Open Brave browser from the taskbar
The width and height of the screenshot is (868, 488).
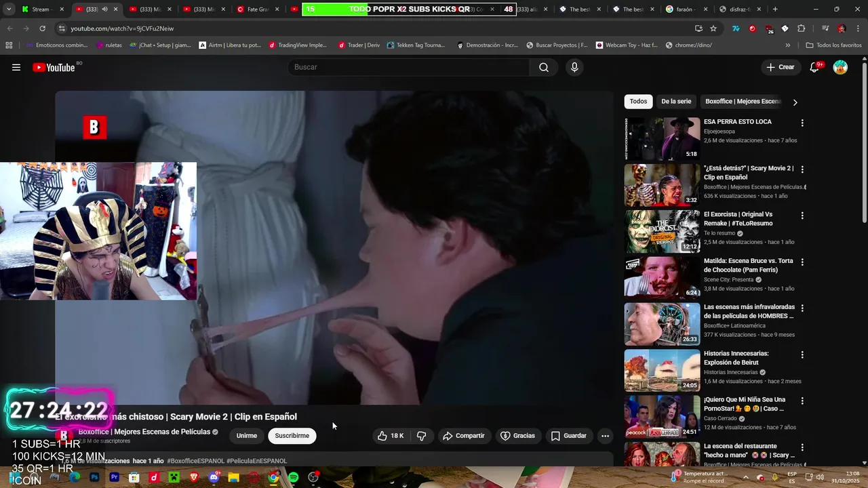(194, 477)
